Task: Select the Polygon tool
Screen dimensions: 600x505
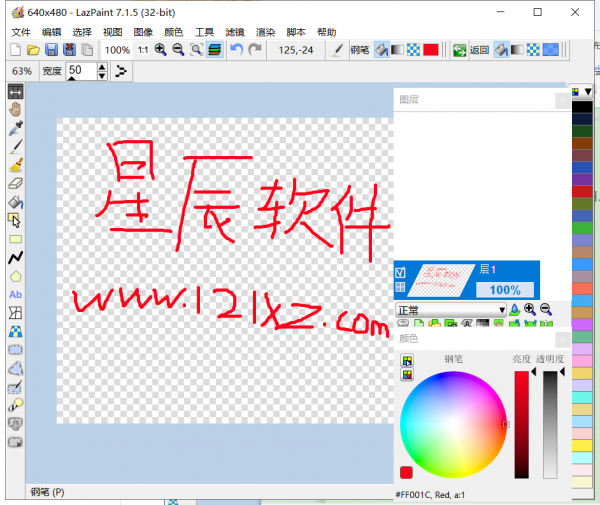Action: point(15,276)
